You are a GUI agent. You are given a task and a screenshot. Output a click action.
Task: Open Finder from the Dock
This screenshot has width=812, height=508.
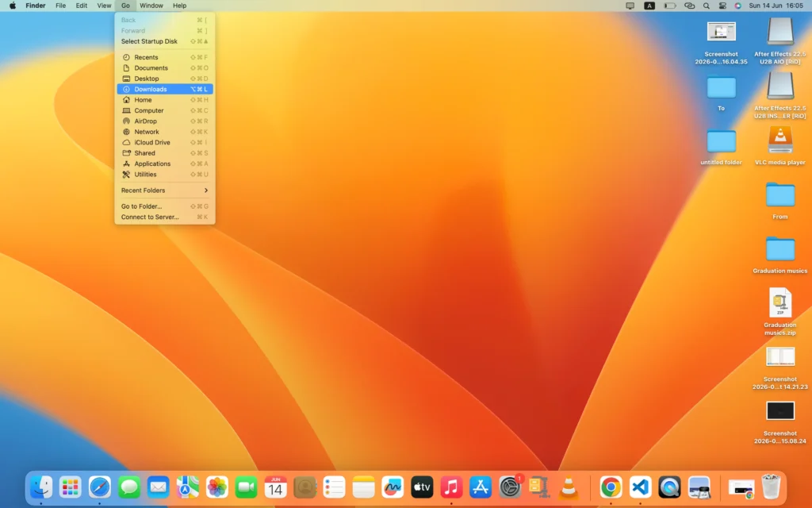pos(41,487)
